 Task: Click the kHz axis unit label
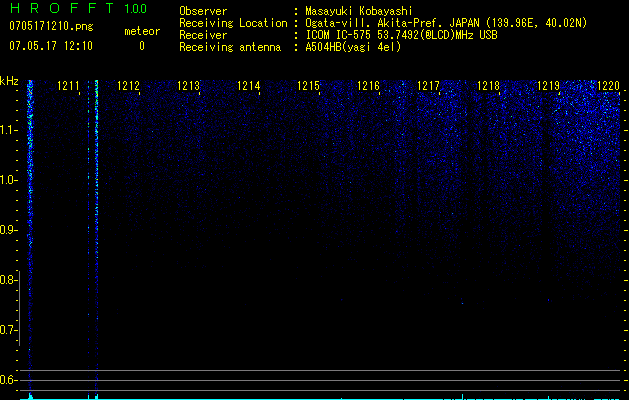pyautogui.click(x=9, y=81)
